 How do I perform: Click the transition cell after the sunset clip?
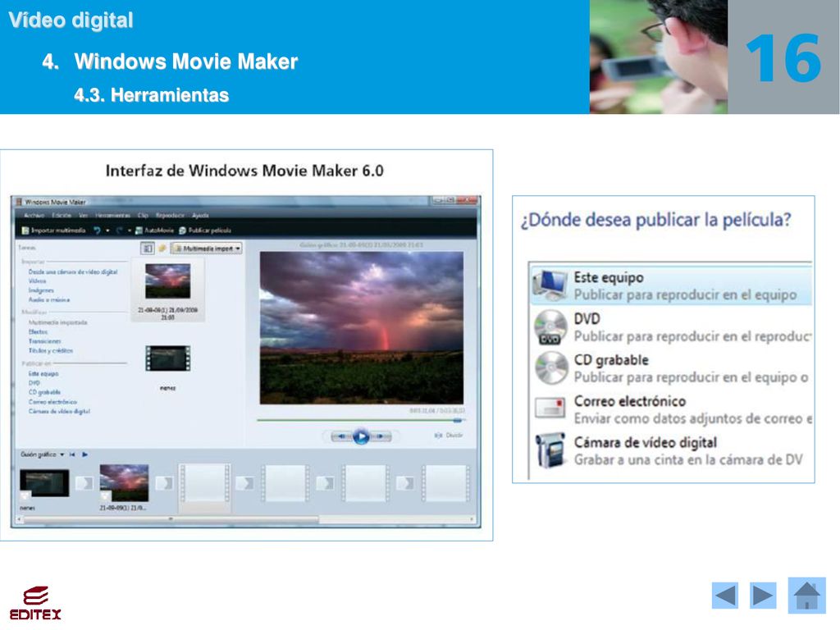click(164, 483)
